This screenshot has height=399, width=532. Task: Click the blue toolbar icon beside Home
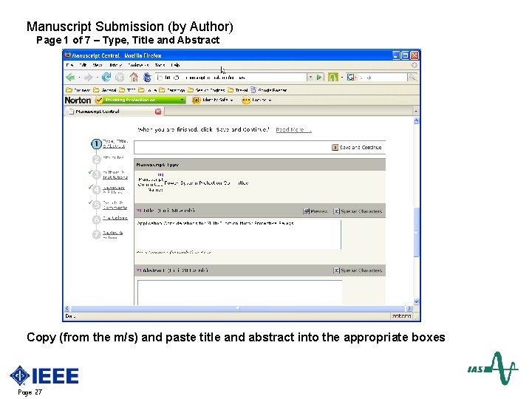pos(147,78)
